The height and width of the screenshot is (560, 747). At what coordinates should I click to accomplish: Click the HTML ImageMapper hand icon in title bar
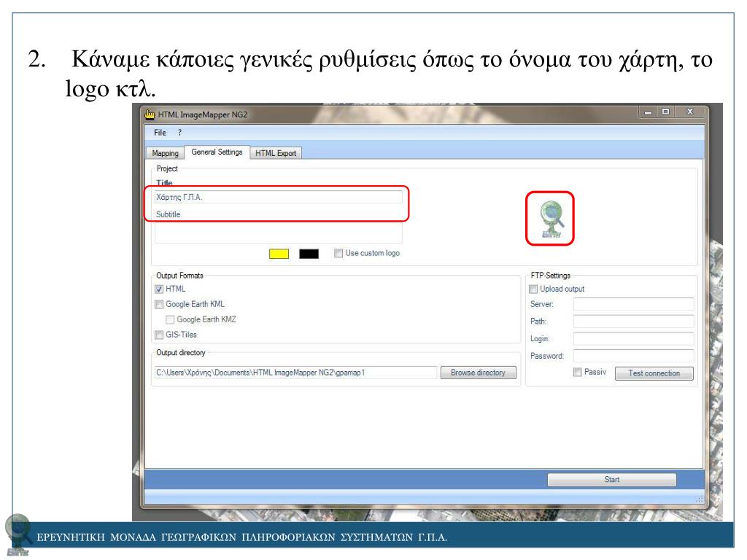tap(150, 114)
